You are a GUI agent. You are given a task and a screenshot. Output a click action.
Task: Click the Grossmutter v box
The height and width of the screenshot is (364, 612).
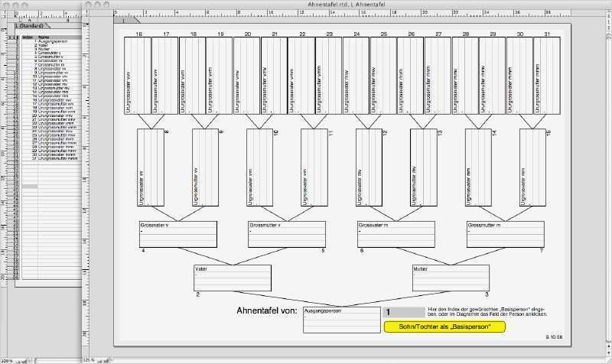point(287,235)
